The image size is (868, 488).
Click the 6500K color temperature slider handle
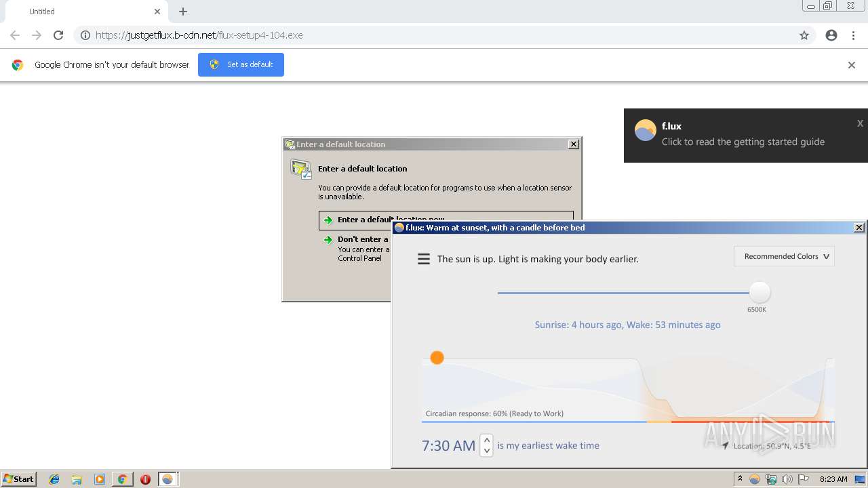point(759,293)
